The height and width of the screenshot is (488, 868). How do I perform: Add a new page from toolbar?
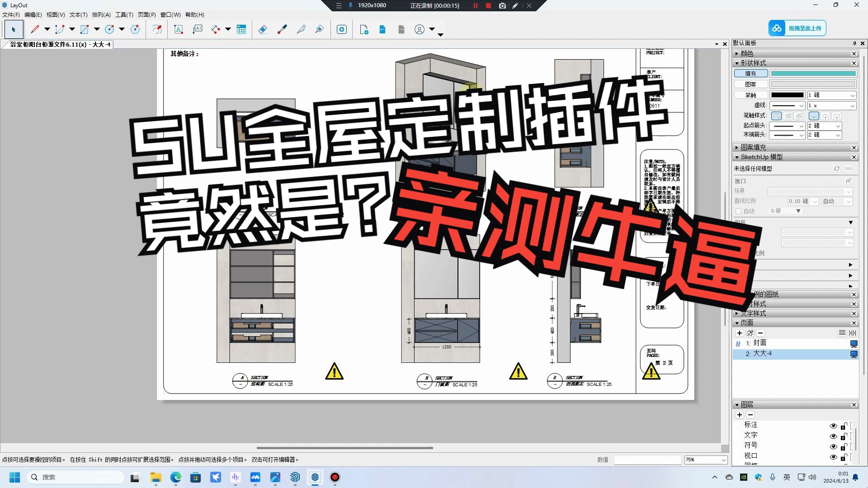364,29
